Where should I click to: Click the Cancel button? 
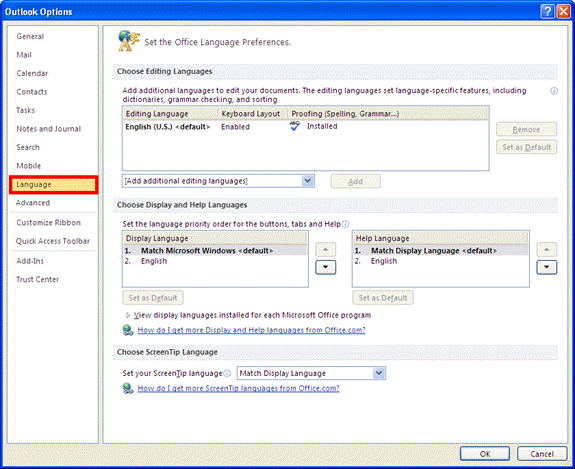pos(542,454)
